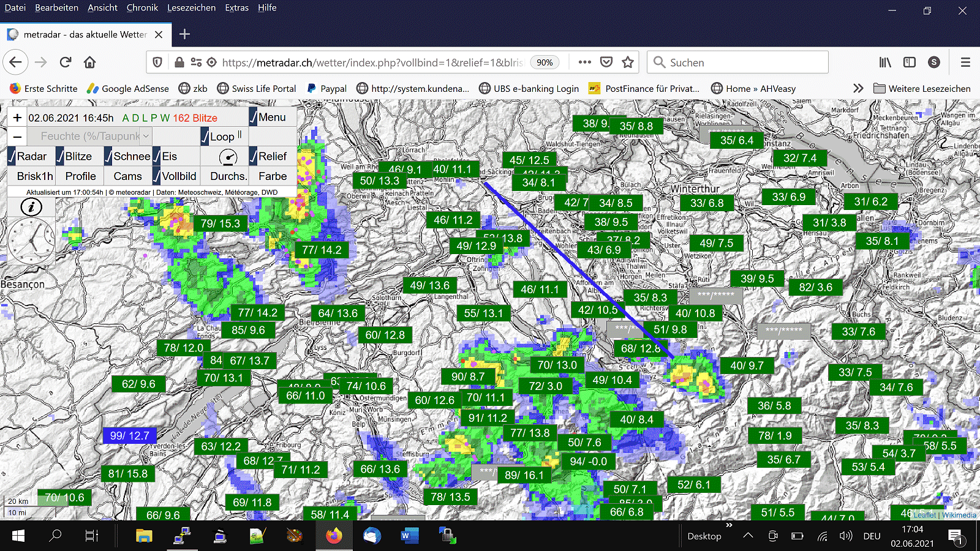Open Microsoft Word from taskbar

409,536
